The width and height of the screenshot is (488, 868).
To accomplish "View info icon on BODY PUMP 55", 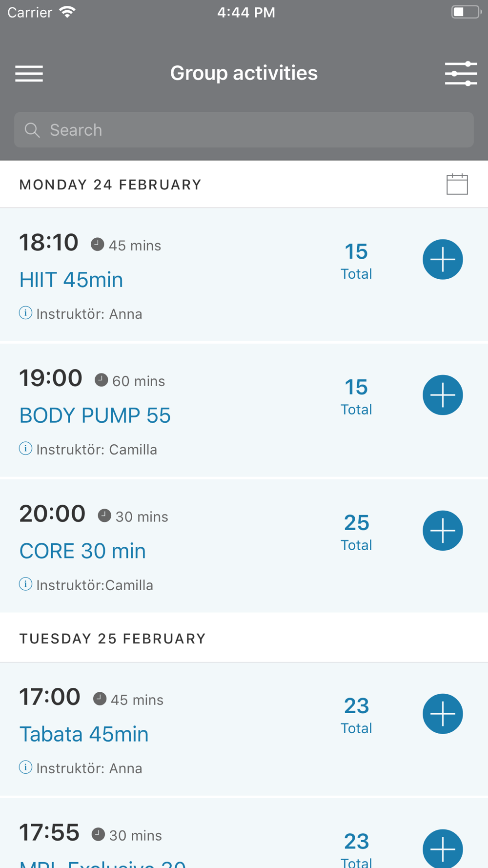I will [x=25, y=449].
